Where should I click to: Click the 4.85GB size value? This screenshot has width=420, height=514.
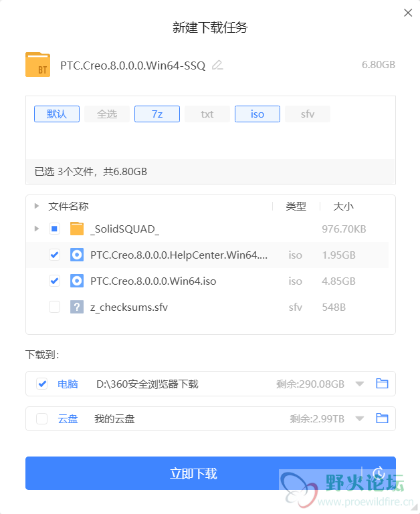coord(338,281)
